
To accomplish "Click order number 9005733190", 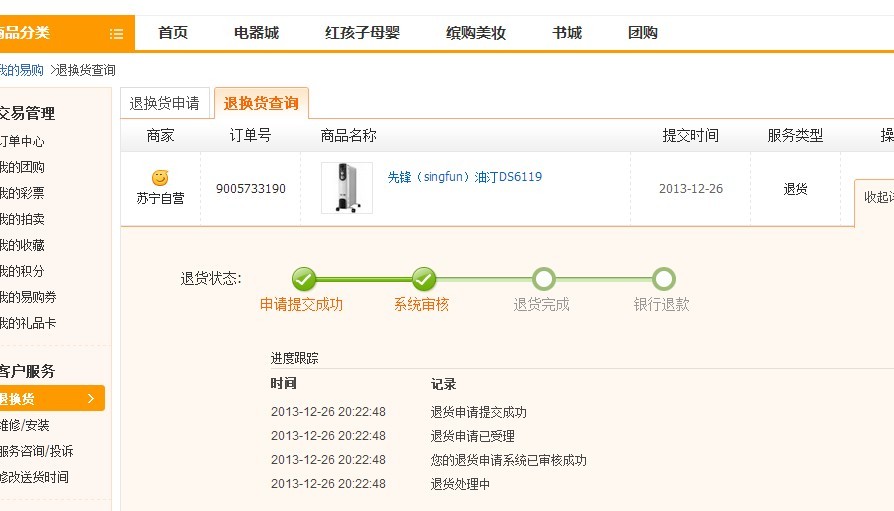I will [x=251, y=189].
